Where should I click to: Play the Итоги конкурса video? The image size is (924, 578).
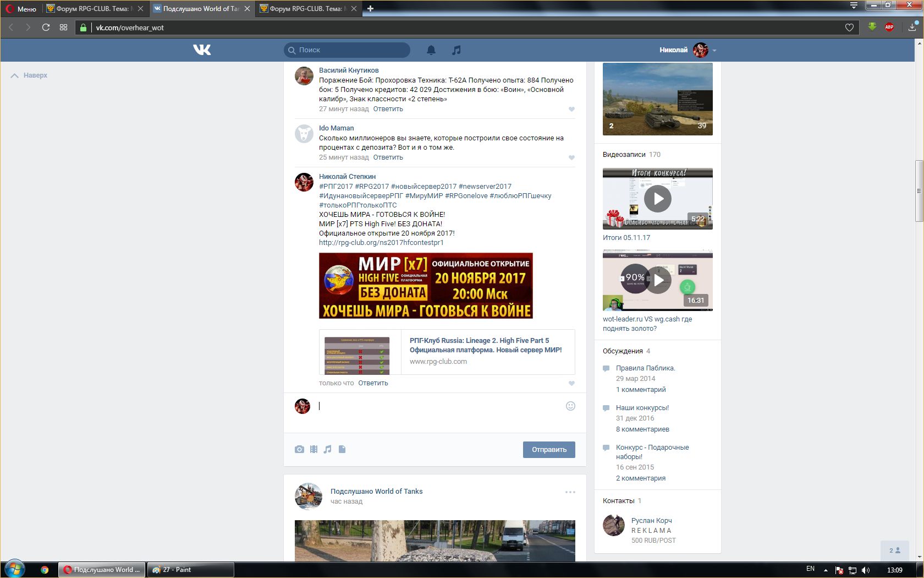pos(658,199)
